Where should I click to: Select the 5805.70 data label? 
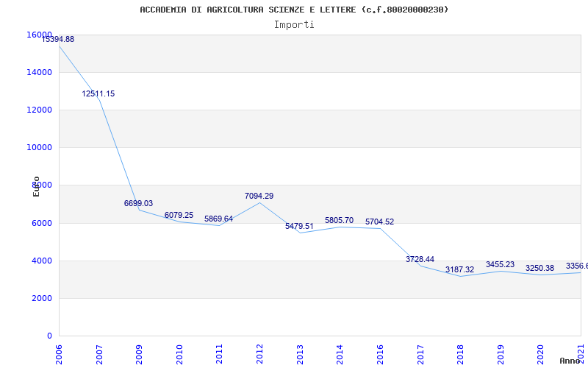339,220
